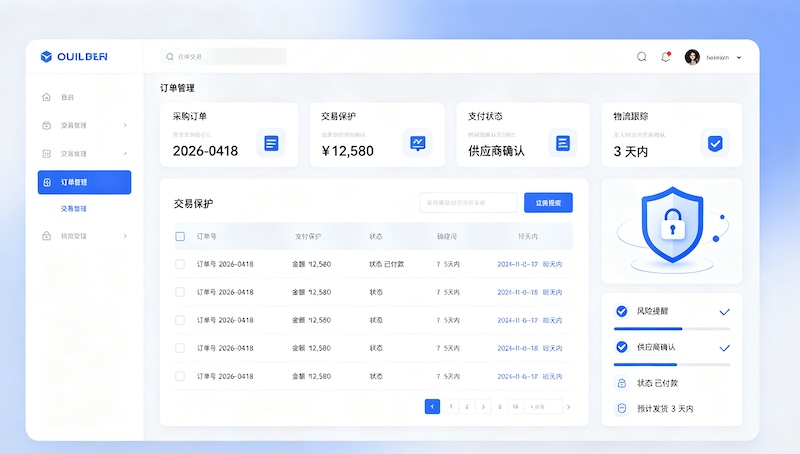This screenshot has height=454, width=800.
Task: Click the ¥12,580 value on the top card
Action: [347, 151]
